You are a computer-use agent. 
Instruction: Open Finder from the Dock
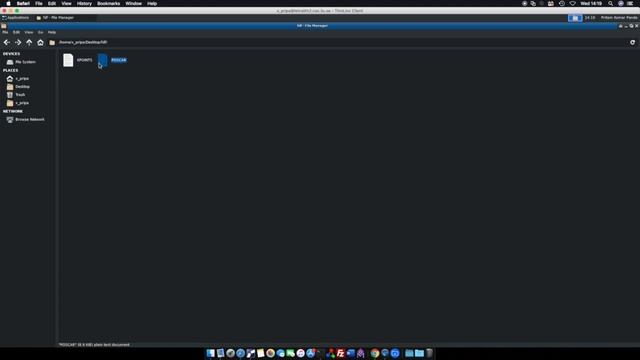[x=211, y=353]
